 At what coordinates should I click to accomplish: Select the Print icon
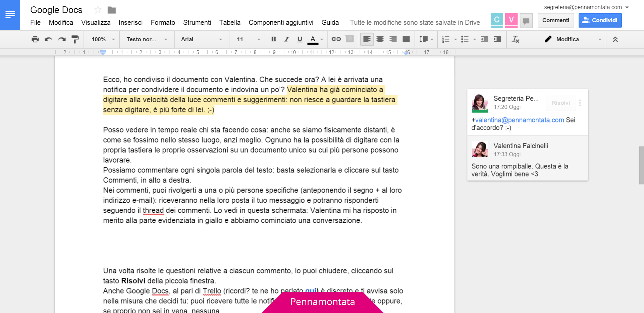click(x=35, y=39)
